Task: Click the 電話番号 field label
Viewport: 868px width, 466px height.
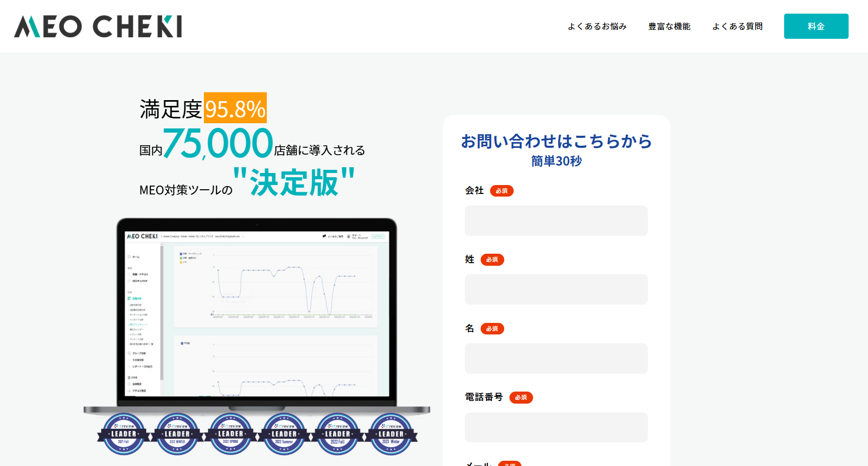Action: coord(484,397)
